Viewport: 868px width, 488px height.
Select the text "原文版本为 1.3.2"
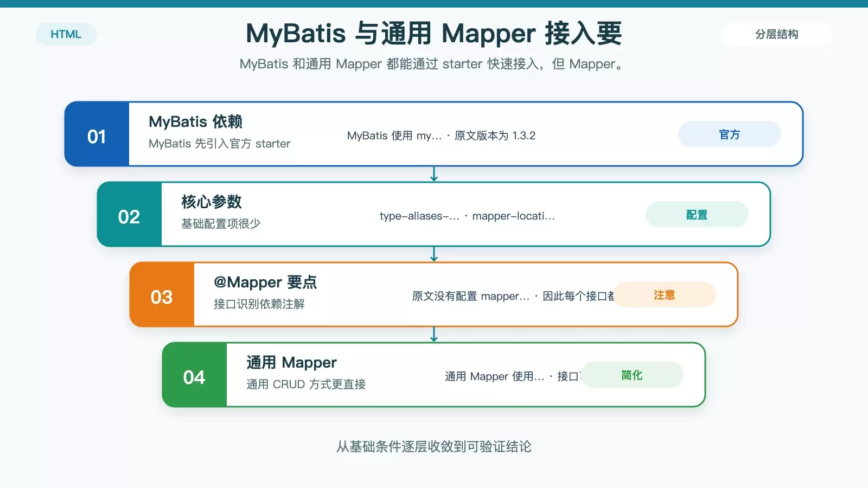point(495,136)
